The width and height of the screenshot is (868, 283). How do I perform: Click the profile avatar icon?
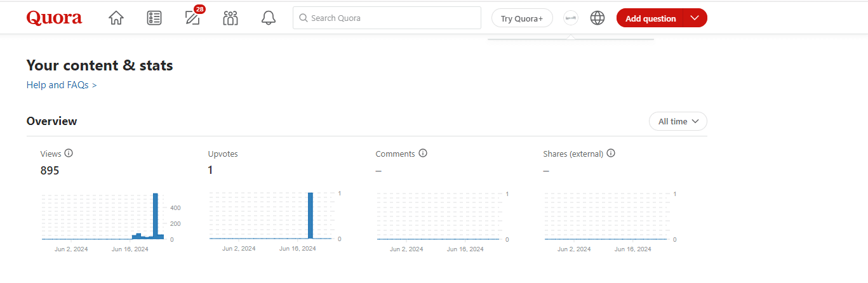point(571,18)
